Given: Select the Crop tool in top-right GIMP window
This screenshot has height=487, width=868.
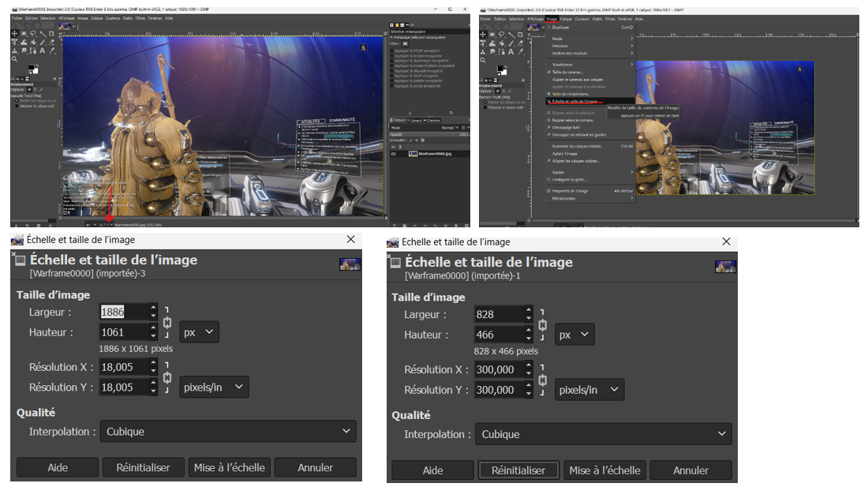Looking at the screenshot, I should pos(520,34).
